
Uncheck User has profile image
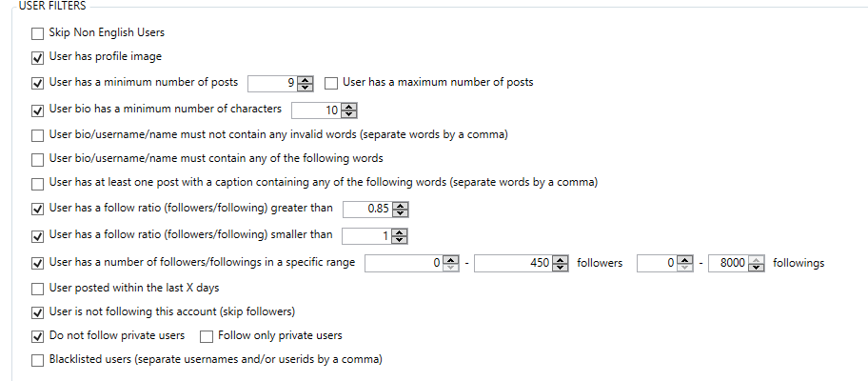coord(38,57)
